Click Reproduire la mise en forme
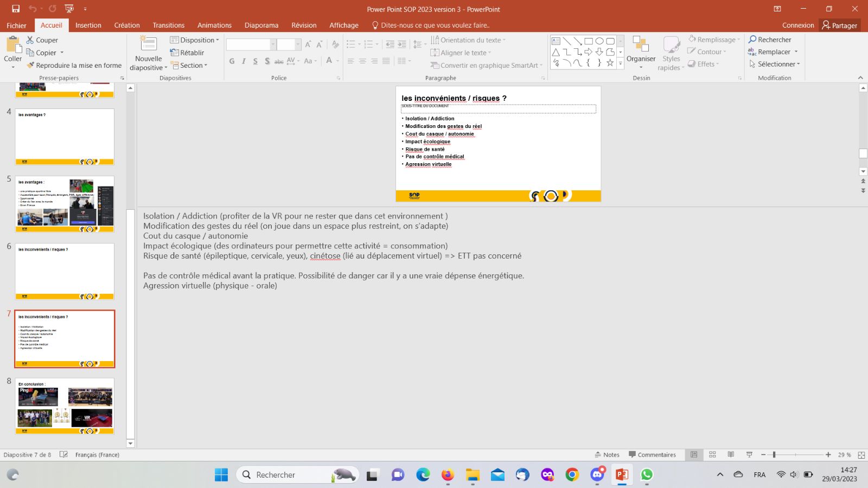This screenshot has height=488, width=868. point(74,65)
